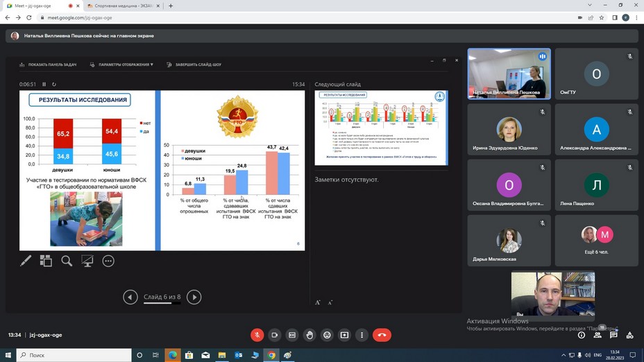Click ЗАВЕРШИТЬ СЛАЙД-ШОУ
Viewport: 644px width, 362px height.
tap(194, 64)
